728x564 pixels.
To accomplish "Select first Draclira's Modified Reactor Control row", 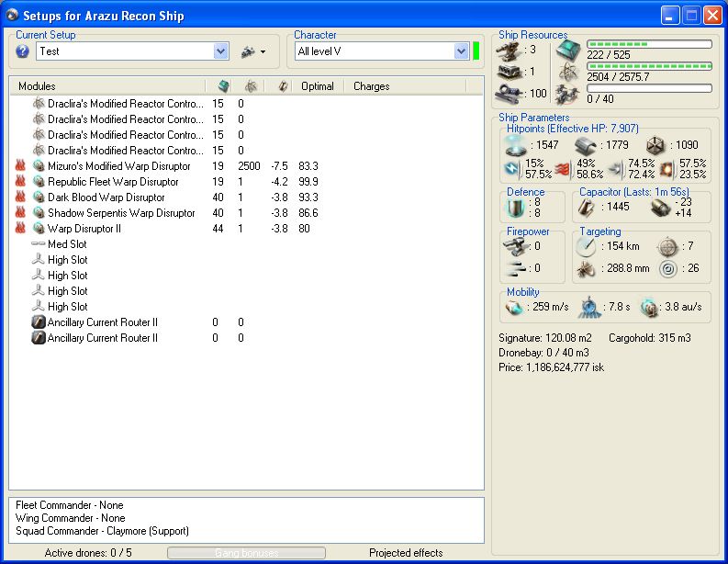I will [246, 104].
